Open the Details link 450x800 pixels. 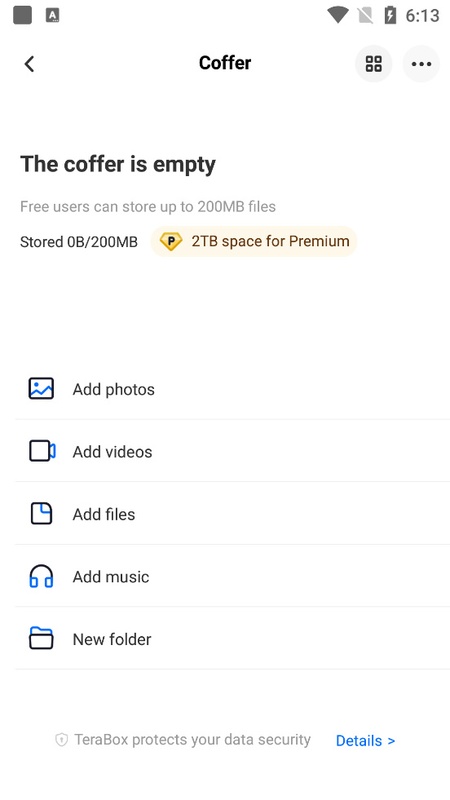coord(365,740)
